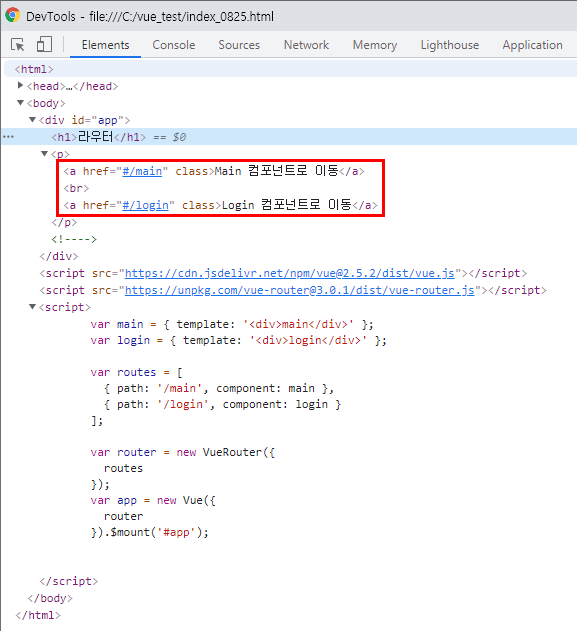Open the Memory tab
This screenshot has height=631, width=577.
tap(375, 45)
